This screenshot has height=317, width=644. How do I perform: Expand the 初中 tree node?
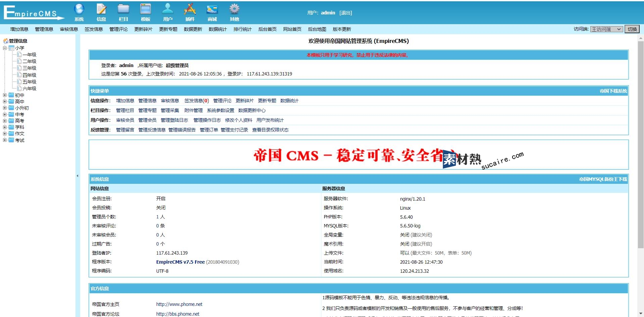tap(5, 95)
